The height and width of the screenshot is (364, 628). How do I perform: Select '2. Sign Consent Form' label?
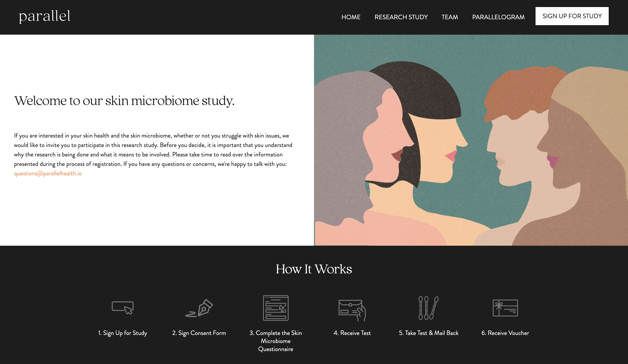point(199,333)
